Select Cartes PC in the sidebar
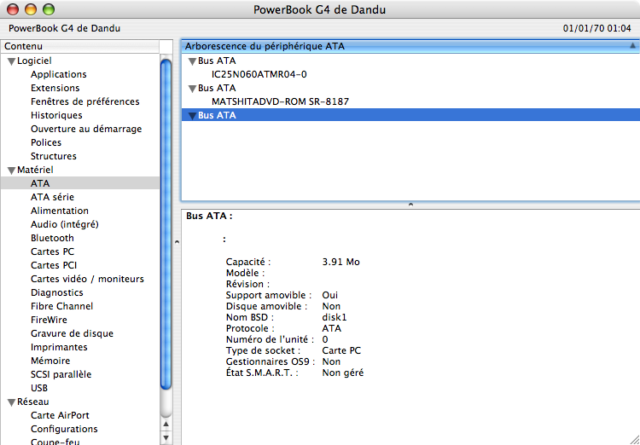 click(52, 251)
